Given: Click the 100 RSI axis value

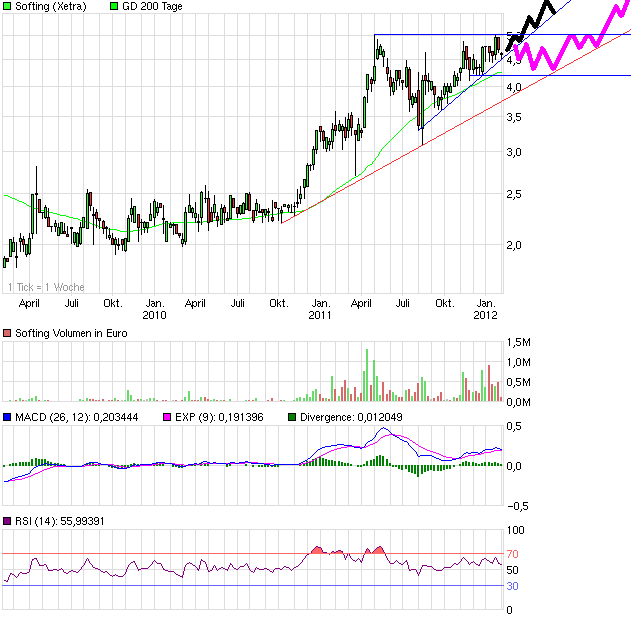Looking at the screenshot, I should pos(516,530).
